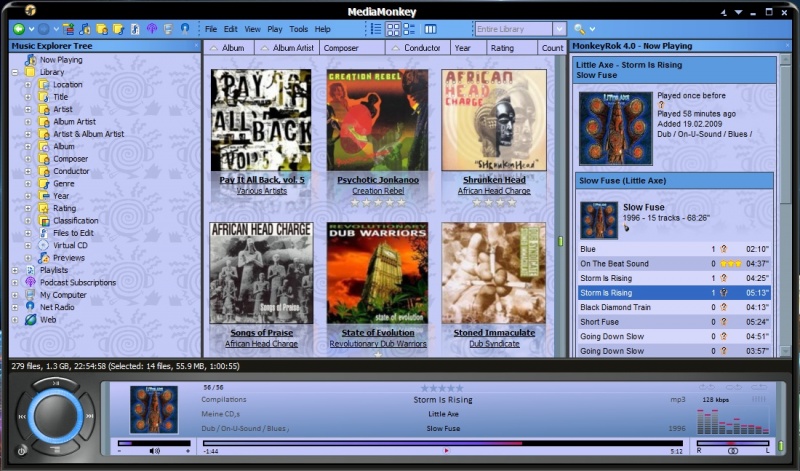Collapse the Library tree node

click(x=15, y=72)
